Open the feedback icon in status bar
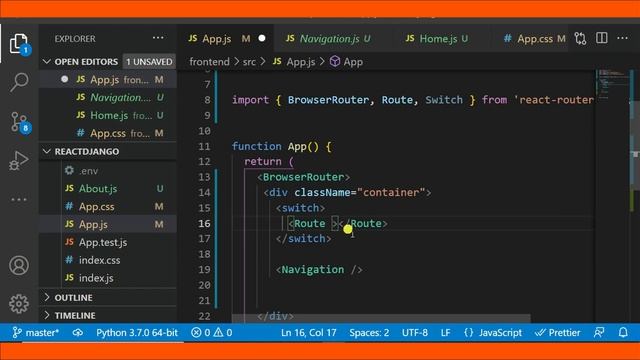This screenshot has height=360, width=640. click(x=599, y=333)
